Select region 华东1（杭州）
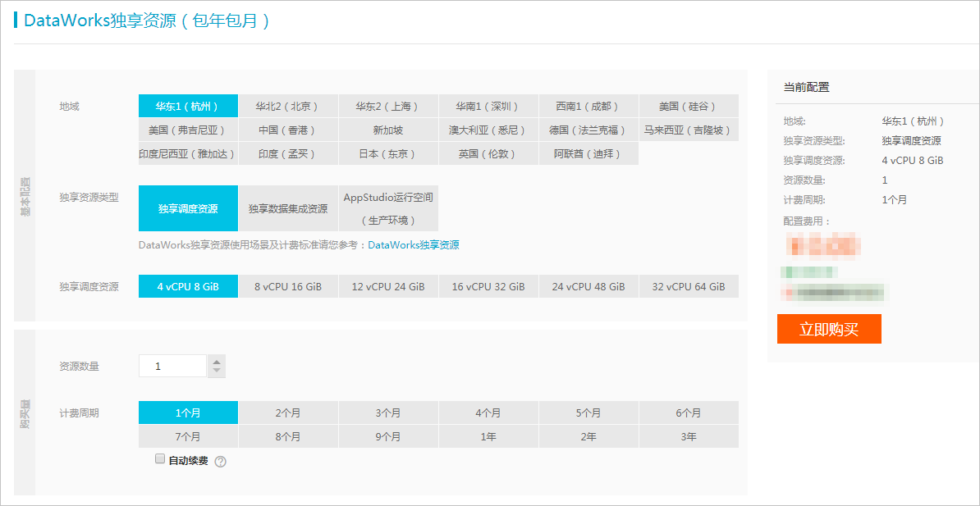 point(188,106)
